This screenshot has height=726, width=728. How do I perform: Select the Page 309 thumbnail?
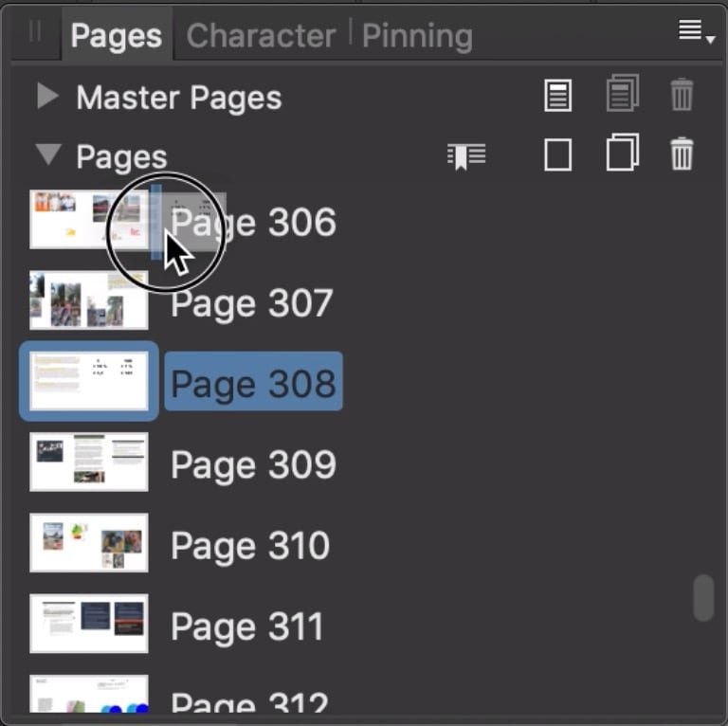(89, 462)
